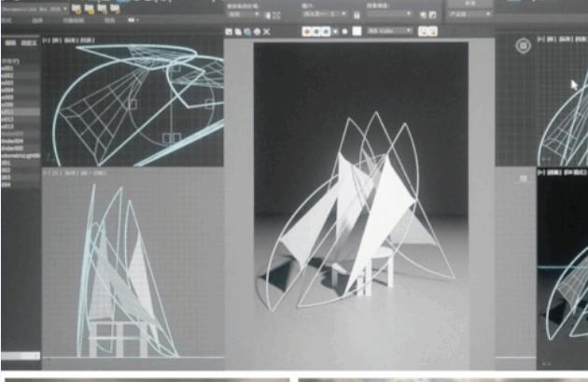Viewport: 588px width, 382px height.
Task: Clone the rendered frame window
Action: (247, 32)
